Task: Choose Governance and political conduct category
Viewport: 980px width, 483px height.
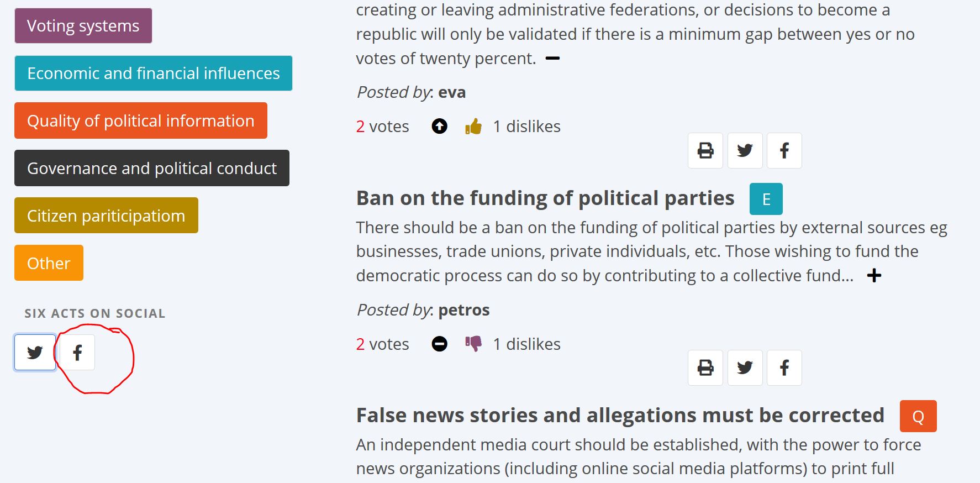Action: (151, 168)
